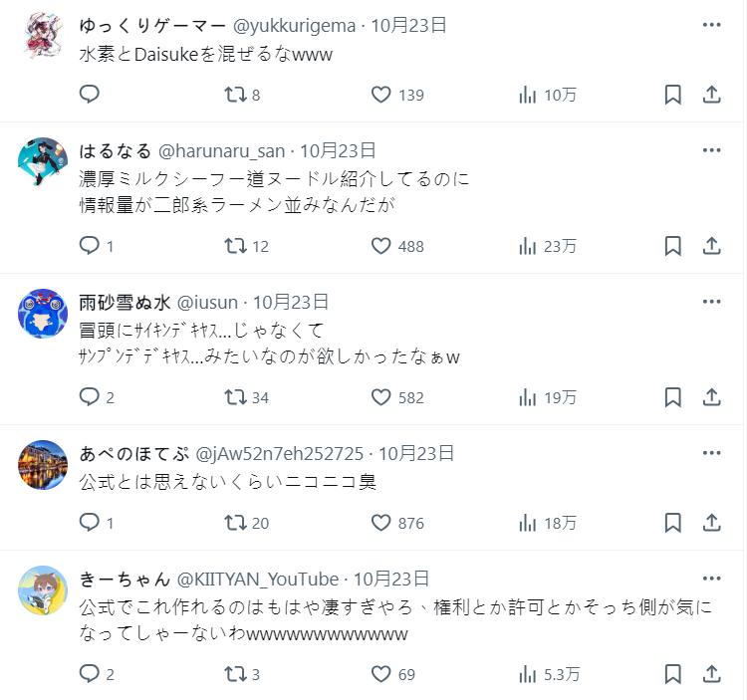Screen dimensions: 747x700
Task: Bookmark あべのほてぷ's tweet
Action: 672,523
